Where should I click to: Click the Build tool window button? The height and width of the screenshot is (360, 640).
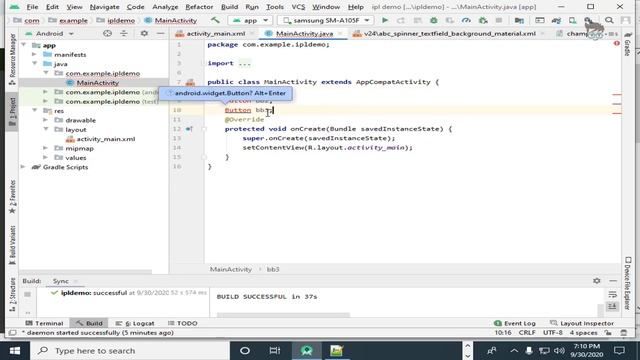tap(89, 323)
